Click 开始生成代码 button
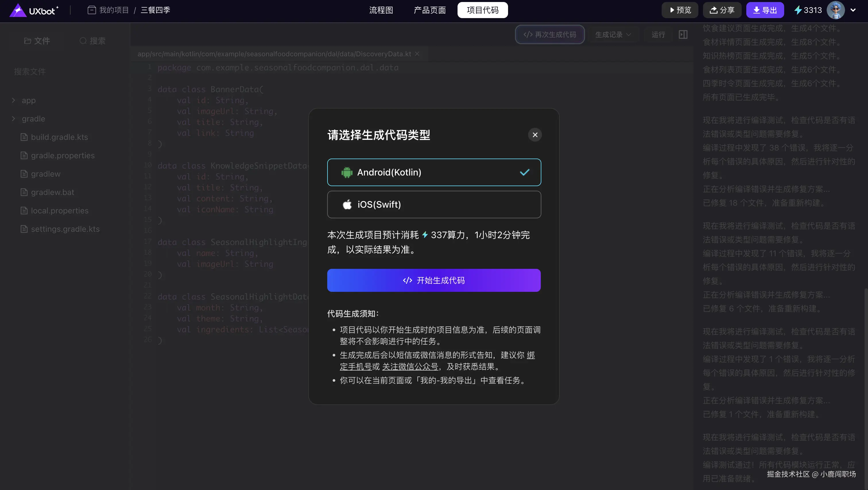 [434, 280]
